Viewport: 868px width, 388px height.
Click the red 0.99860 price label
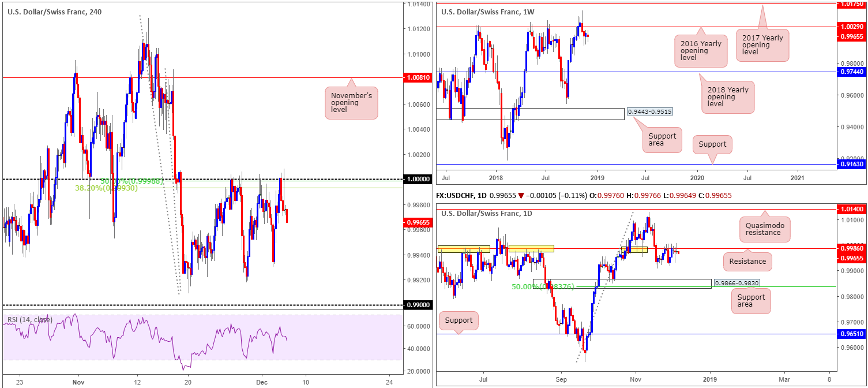pyautogui.click(x=852, y=248)
